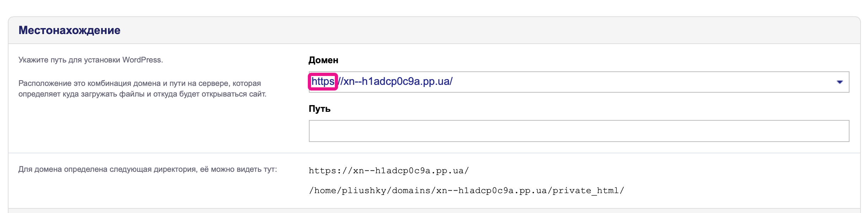Click the 'Расположение это комбинация домена' description line
The image size is (868, 213).
(x=139, y=83)
